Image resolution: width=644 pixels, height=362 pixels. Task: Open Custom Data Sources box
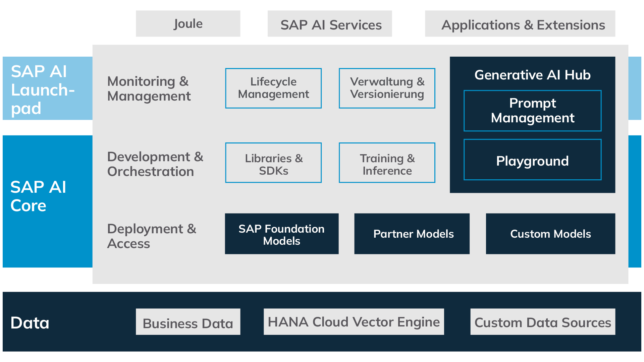pos(543,322)
